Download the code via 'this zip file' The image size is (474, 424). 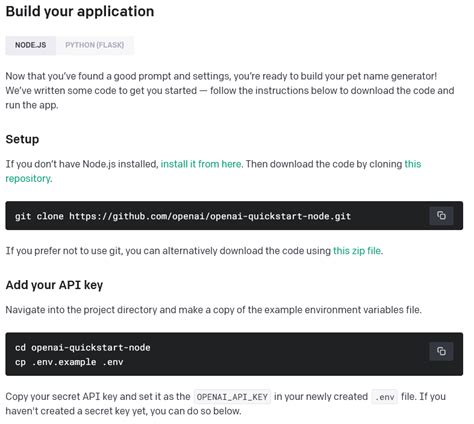coord(357,251)
